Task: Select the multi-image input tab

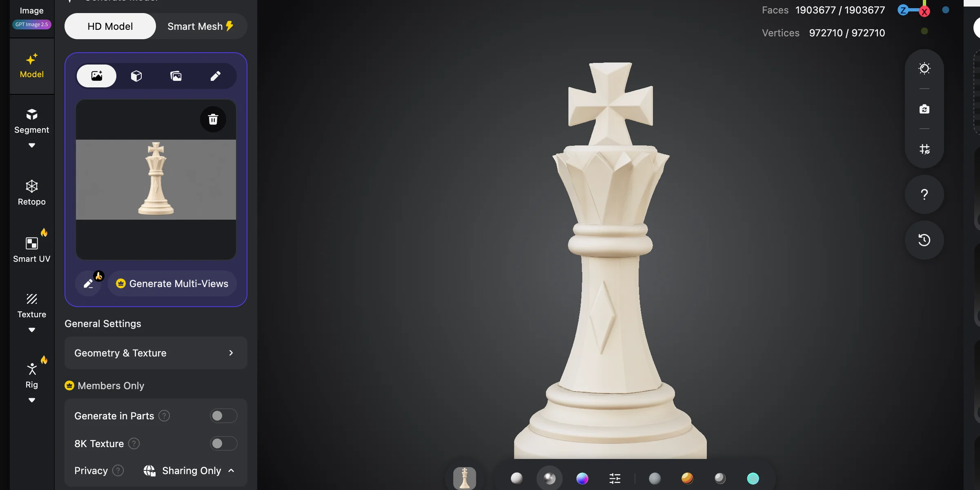Action: point(176,76)
